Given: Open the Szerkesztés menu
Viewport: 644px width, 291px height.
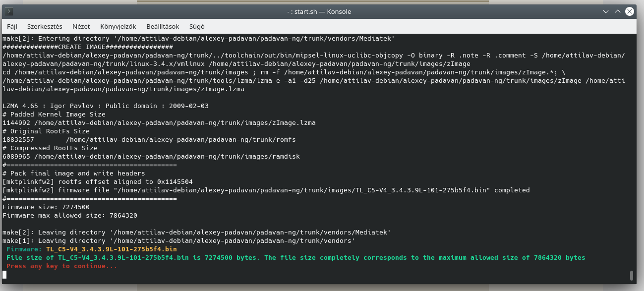Looking at the screenshot, I should click(x=45, y=26).
